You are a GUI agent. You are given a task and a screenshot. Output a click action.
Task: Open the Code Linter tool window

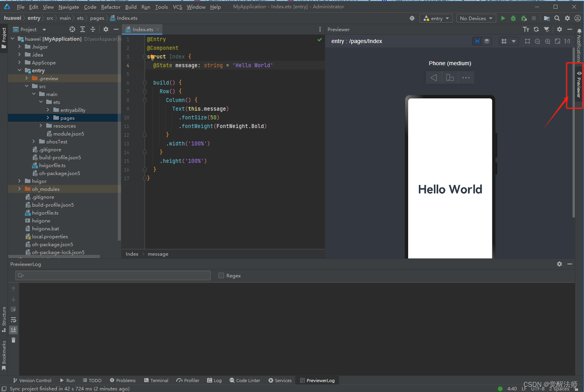coord(245,380)
